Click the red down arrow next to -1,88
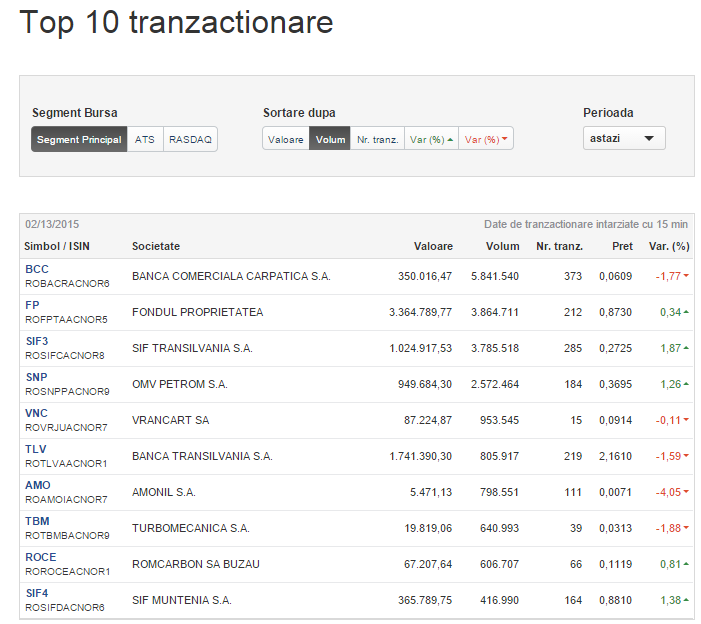701x624 pixels. click(x=686, y=527)
